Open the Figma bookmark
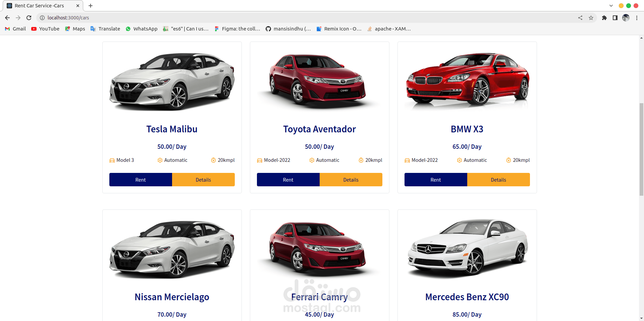Image resolution: width=644 pixels, height=321 pixels. pyautogui.click(x=237, y=29)
